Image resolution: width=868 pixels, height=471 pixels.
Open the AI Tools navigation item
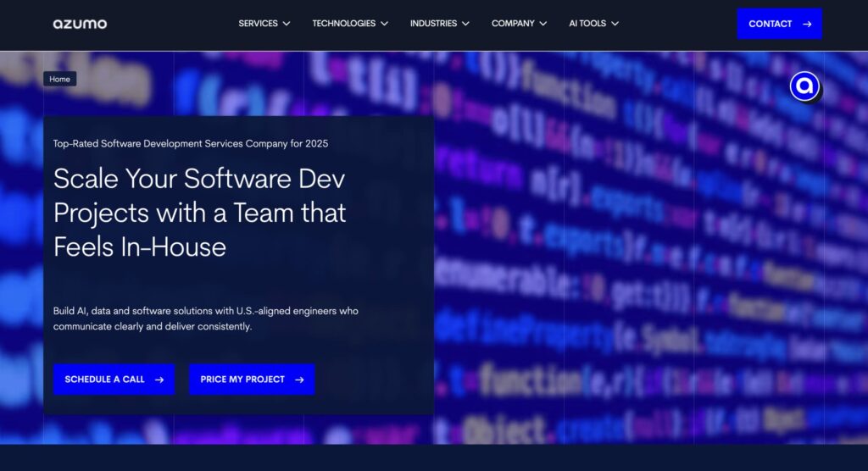pos(587,24)
